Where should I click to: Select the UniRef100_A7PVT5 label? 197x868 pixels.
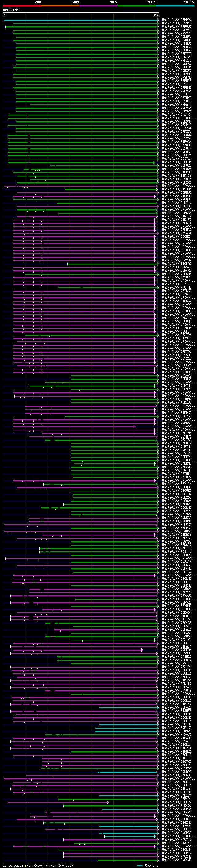click(x=177, y=54)
